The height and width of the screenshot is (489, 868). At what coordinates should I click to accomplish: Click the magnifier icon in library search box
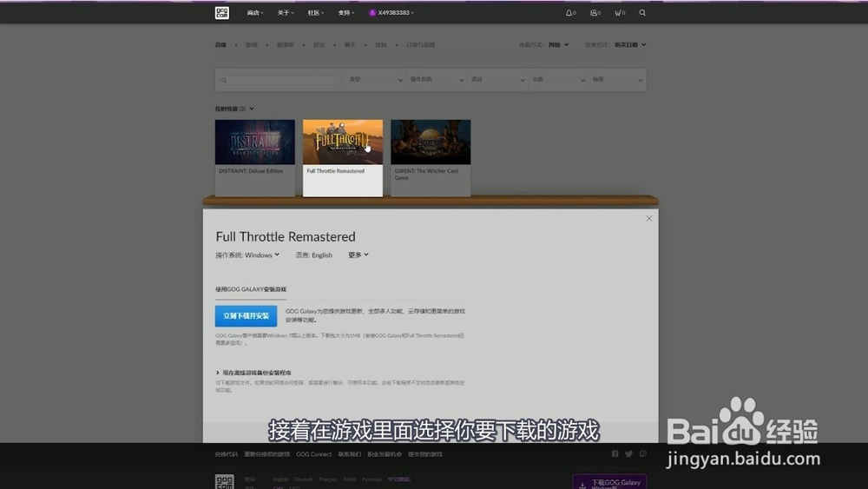224,80
